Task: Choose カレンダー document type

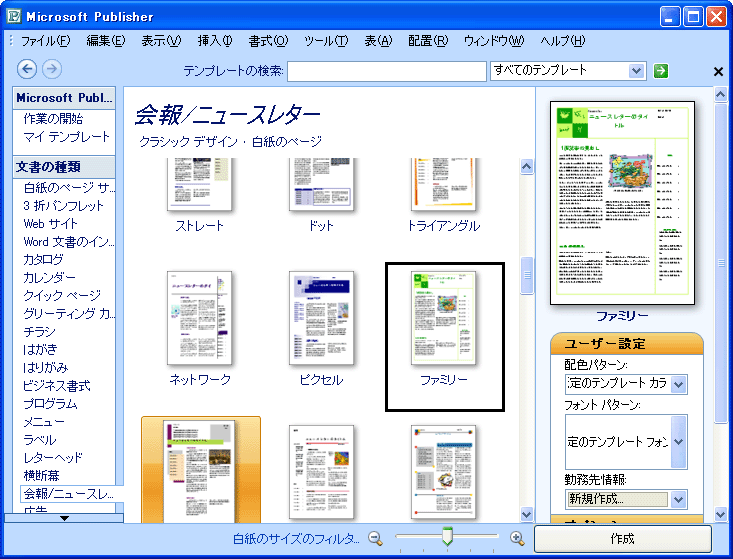Action: coord(49,278)
